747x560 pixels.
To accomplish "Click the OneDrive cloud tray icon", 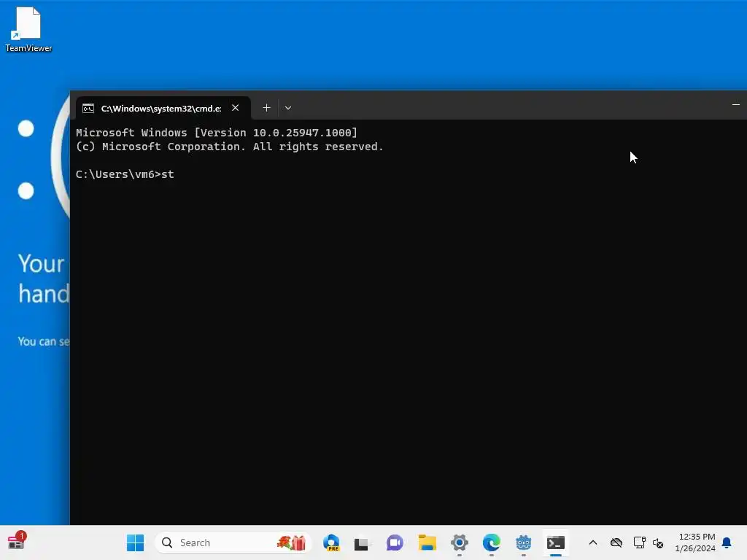I will tap(616, 542).
